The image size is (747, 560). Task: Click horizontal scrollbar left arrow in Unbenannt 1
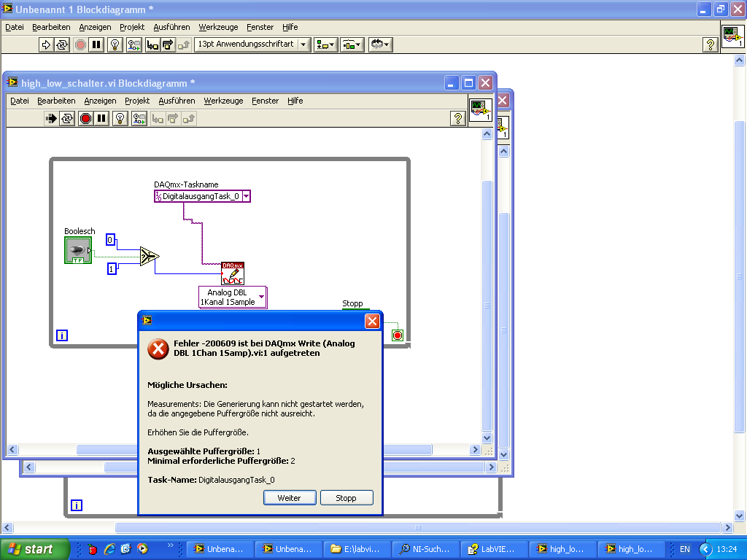[7, 528]
